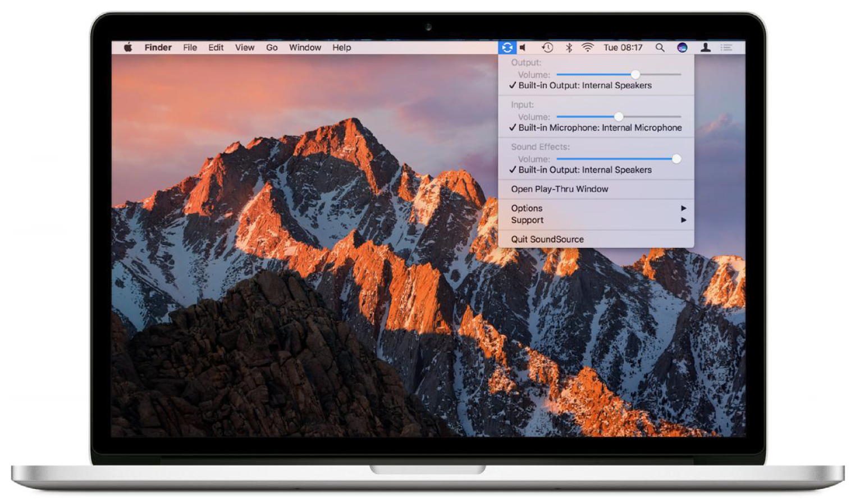Select Sound Effects device Built-in Output: Internal Speakers
The image size is (851, 504).
tap(596, 169)
